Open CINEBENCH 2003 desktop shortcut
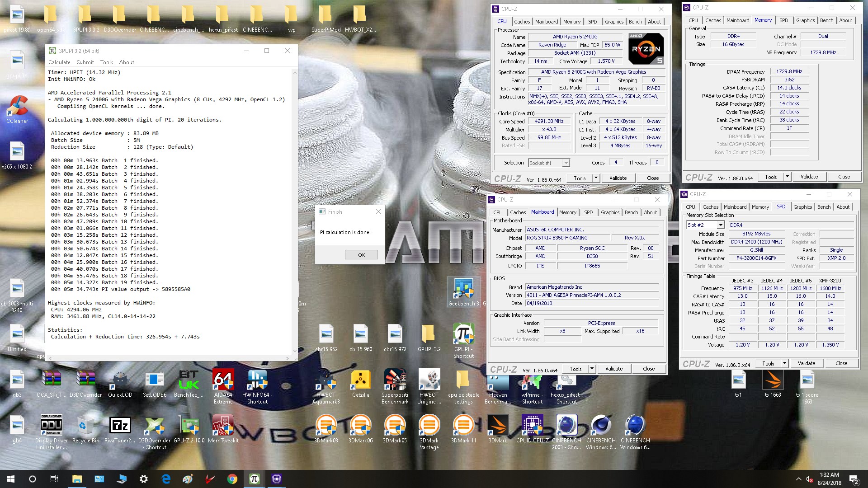The width and height of the screenshot is (868, 488). click(566, 432)
